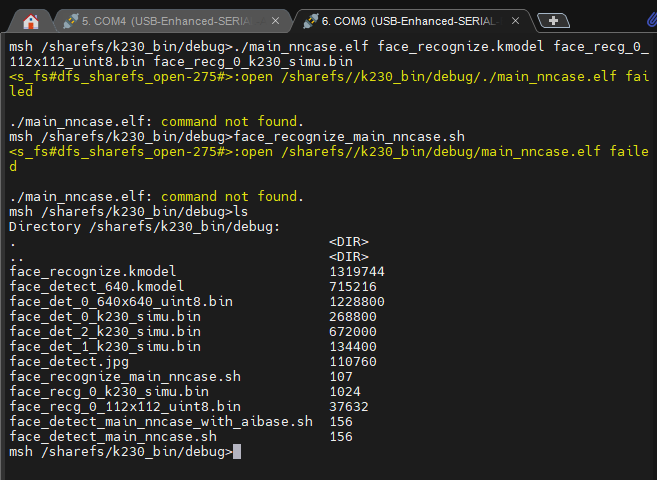Switch to the 5. COM4 session tab
The width and height of the screenshot is (657, 480).
173,21
